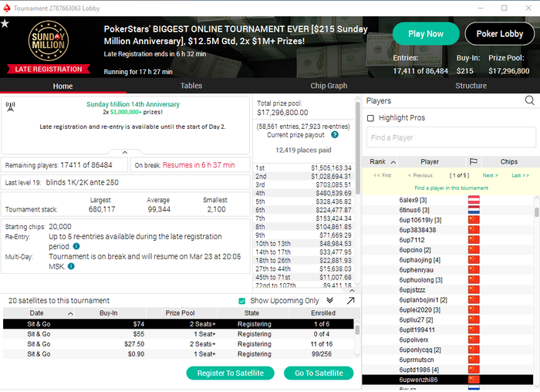540x392 pixels.
Task: Click the Current prize payout help icon
Action: (x=334, y=135)
